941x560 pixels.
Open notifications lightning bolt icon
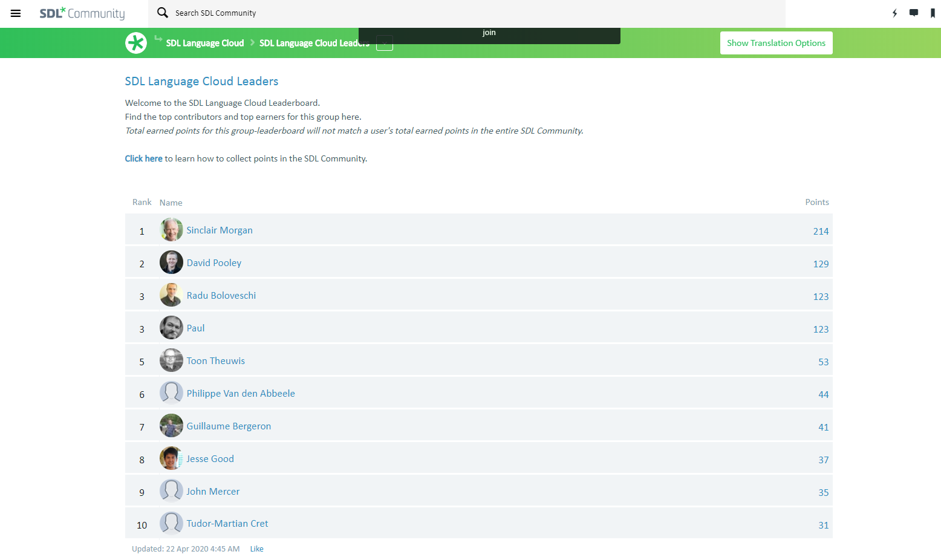point(894,13)
